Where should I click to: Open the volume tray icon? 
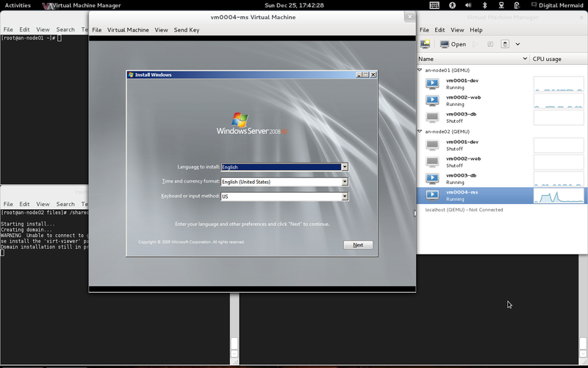coord(468,5)
